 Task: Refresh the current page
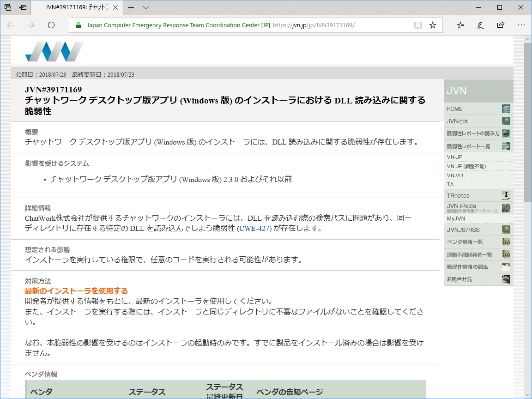click(x=51, y=25)
